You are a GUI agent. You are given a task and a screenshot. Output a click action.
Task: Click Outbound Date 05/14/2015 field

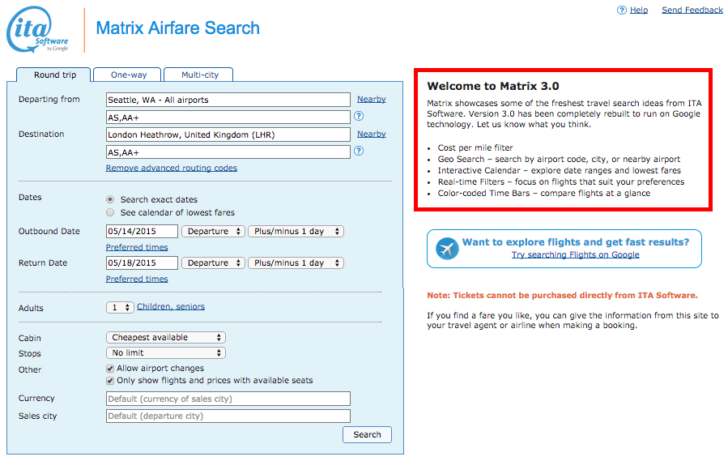click(142, 231)
